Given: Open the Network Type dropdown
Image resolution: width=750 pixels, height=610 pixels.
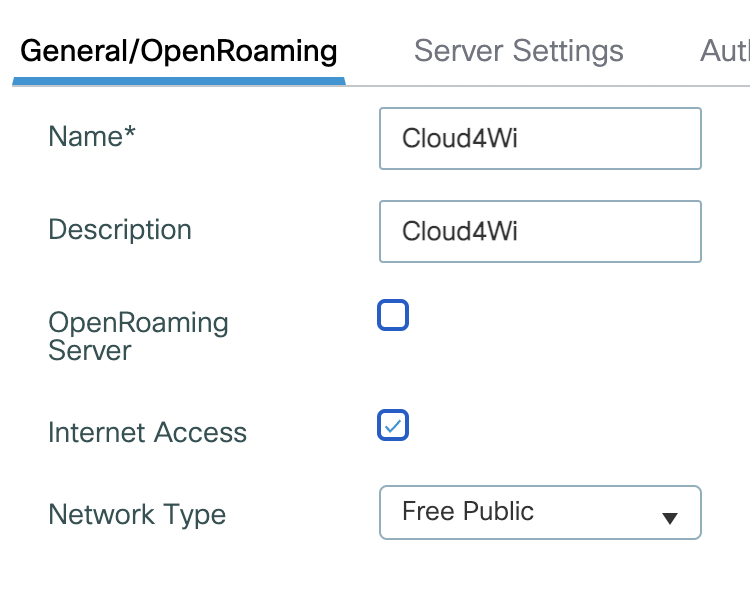Looking at the screenshot, I should [x=540, y=512].
